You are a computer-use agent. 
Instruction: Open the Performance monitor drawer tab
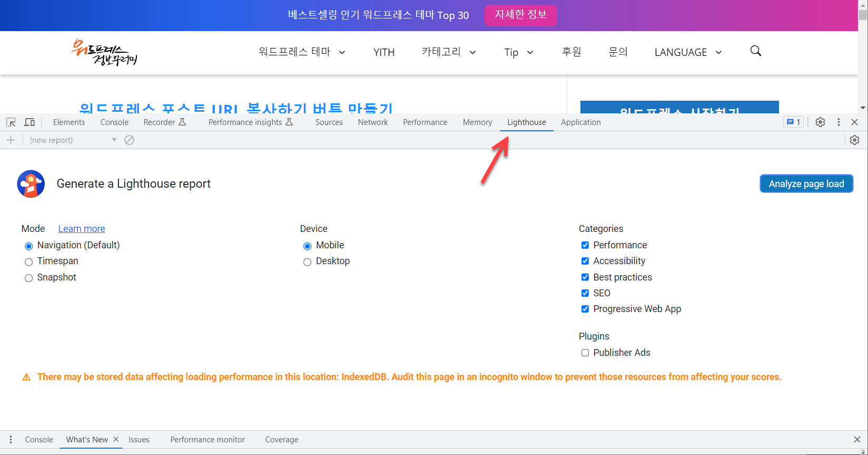tap(208, 440)
